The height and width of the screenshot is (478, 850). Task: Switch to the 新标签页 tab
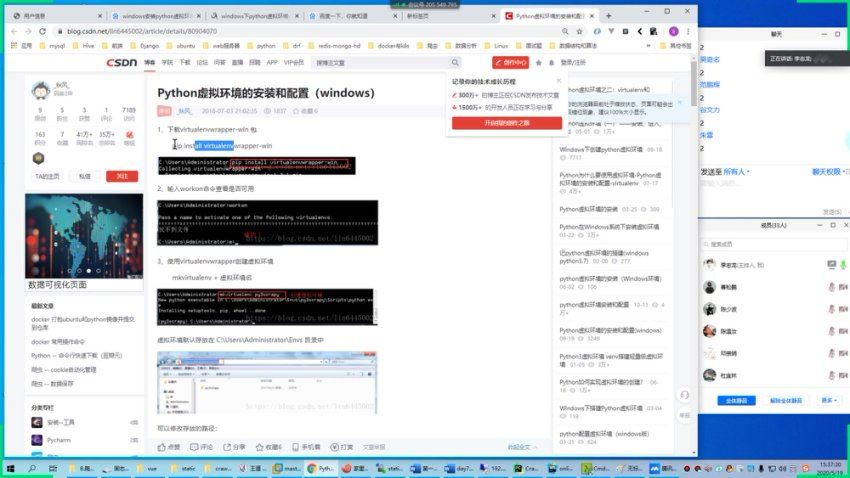(450, 16)
